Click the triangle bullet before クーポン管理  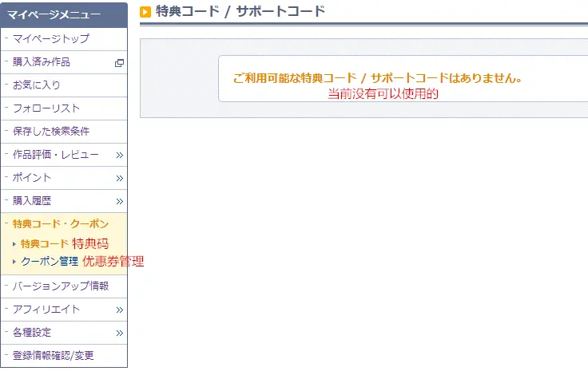[x=14, y=262]
